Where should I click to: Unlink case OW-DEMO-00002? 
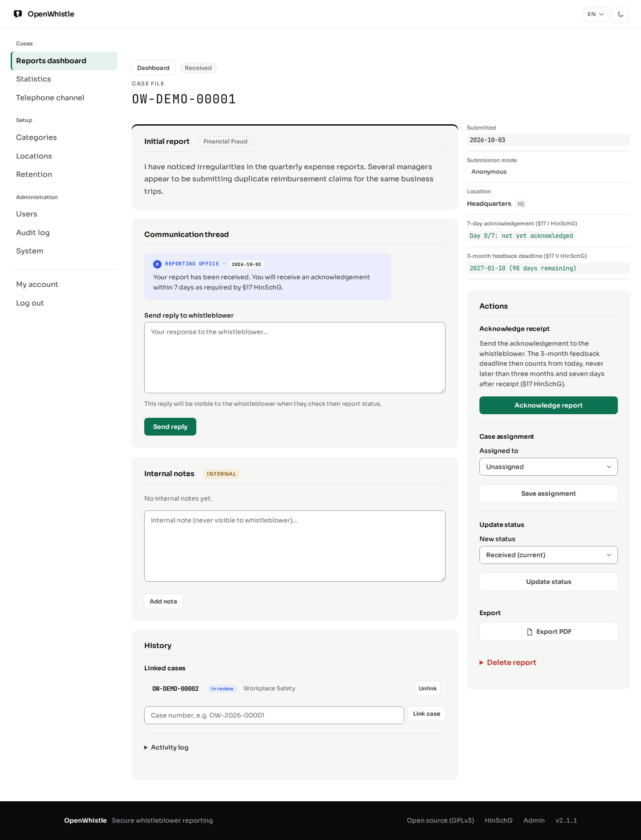coord(428,689)
